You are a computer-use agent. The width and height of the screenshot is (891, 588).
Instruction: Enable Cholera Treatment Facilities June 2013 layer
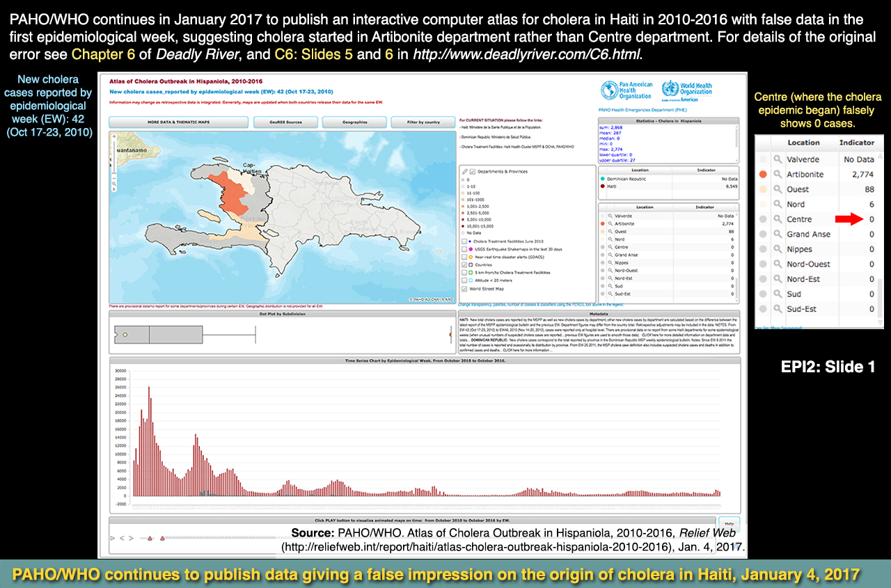pos(465,241)
